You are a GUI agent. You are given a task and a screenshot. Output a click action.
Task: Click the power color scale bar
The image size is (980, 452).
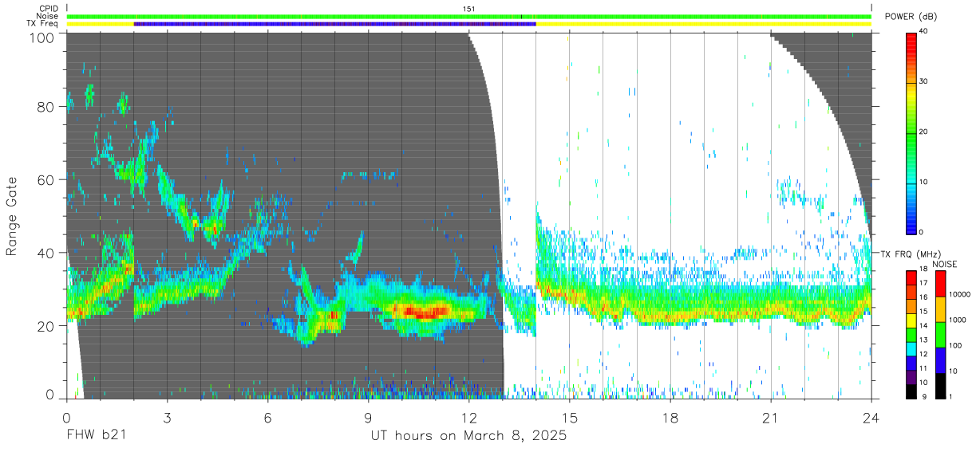pyautogui.click(x=912, y=132)
